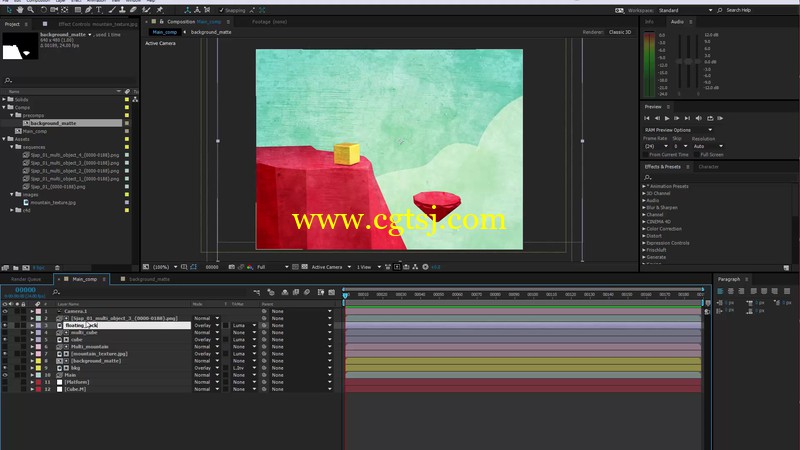Toggle From Current Time checkbox
This screenshot has width=800, height=450.
(x=646, y=155)
